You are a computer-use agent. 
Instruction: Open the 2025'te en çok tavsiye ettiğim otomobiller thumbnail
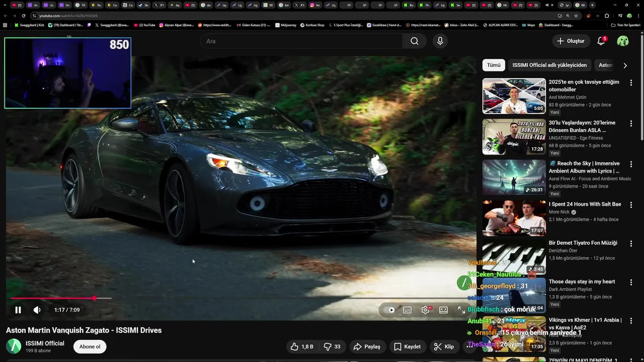(x=514, y=96)
